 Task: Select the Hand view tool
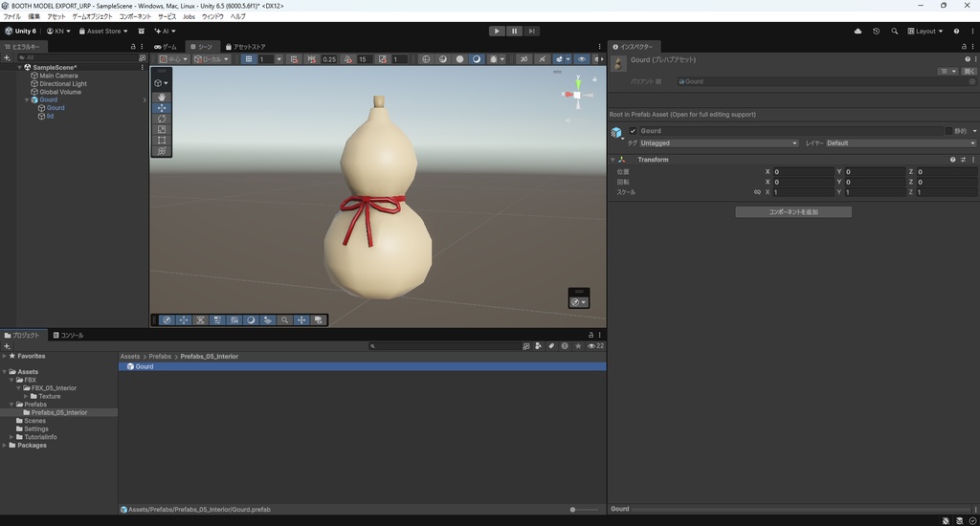[x=161, y=98]
